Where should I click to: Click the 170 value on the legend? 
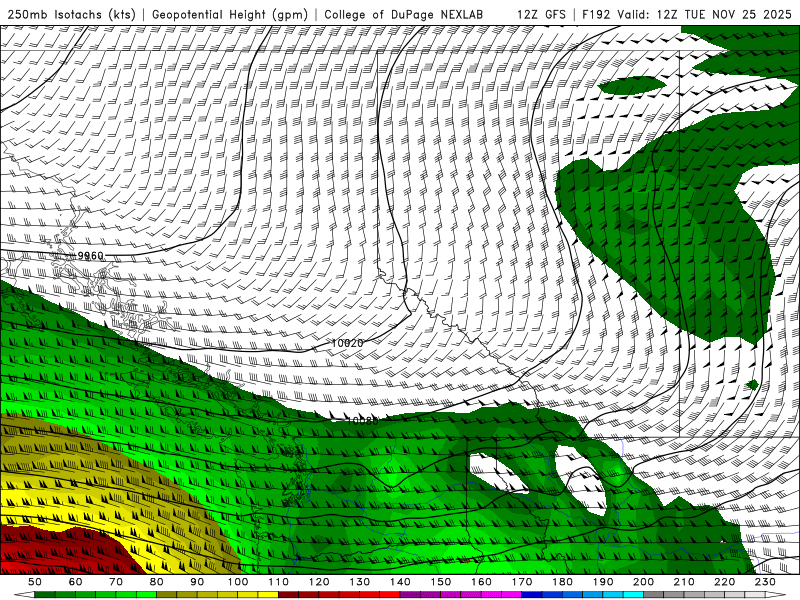point(521,582)
